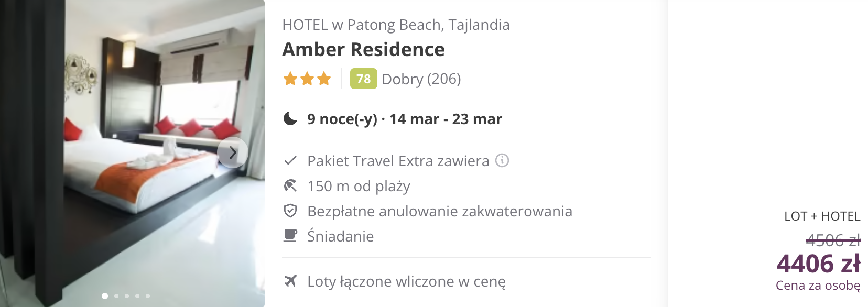
Task: Click the free cancellation shield icon
Action: coord(290,211)
